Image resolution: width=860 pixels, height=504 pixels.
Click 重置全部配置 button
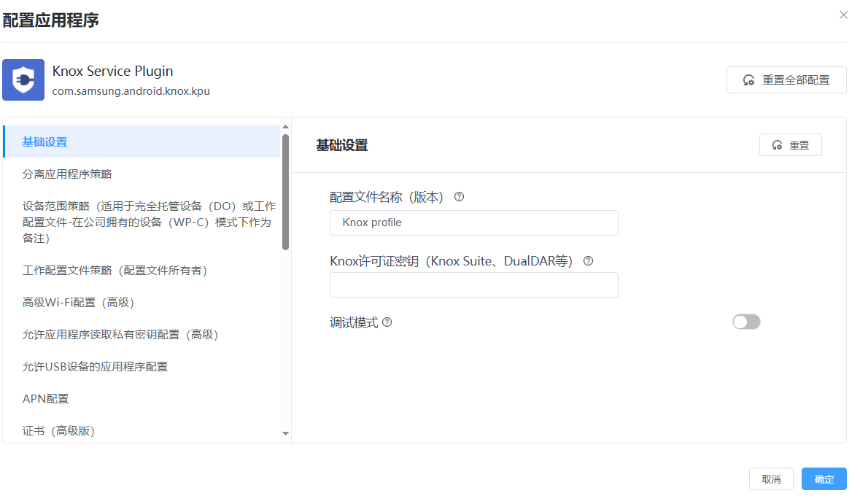786,80
